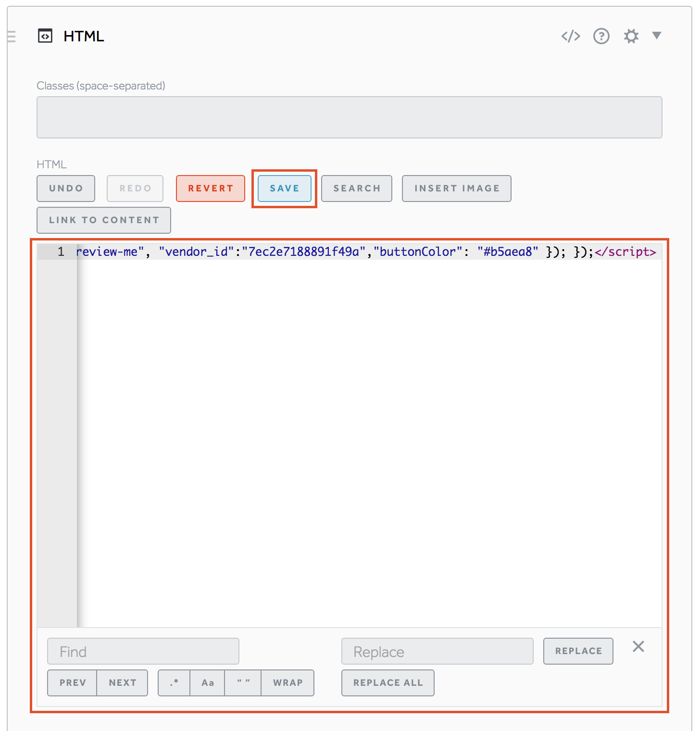Click the Find text field

[143, 651]
